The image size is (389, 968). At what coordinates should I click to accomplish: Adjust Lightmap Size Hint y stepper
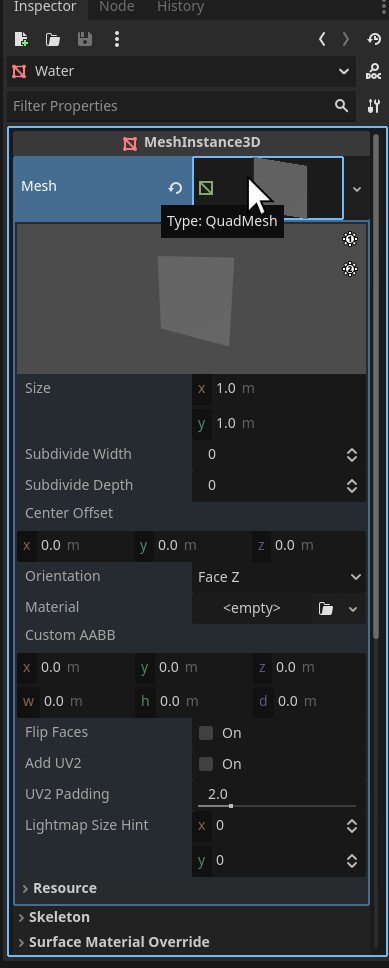click(x=352, y=861)
